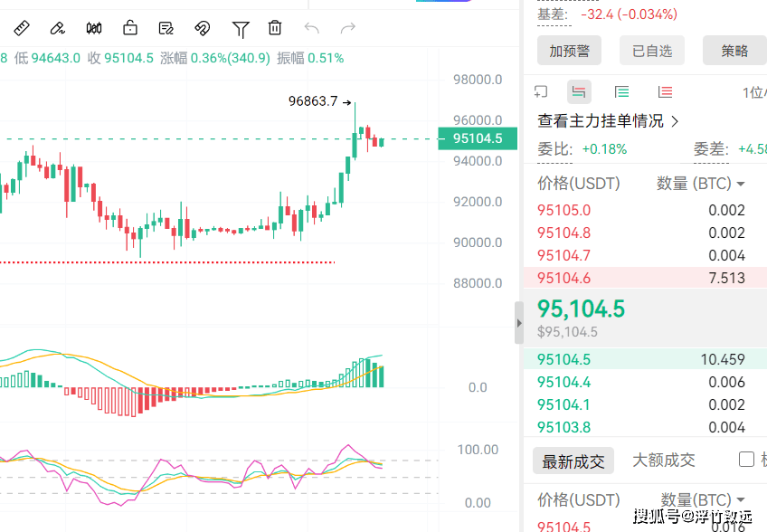Open the candlestick chart style tool

tap(94, 28)
